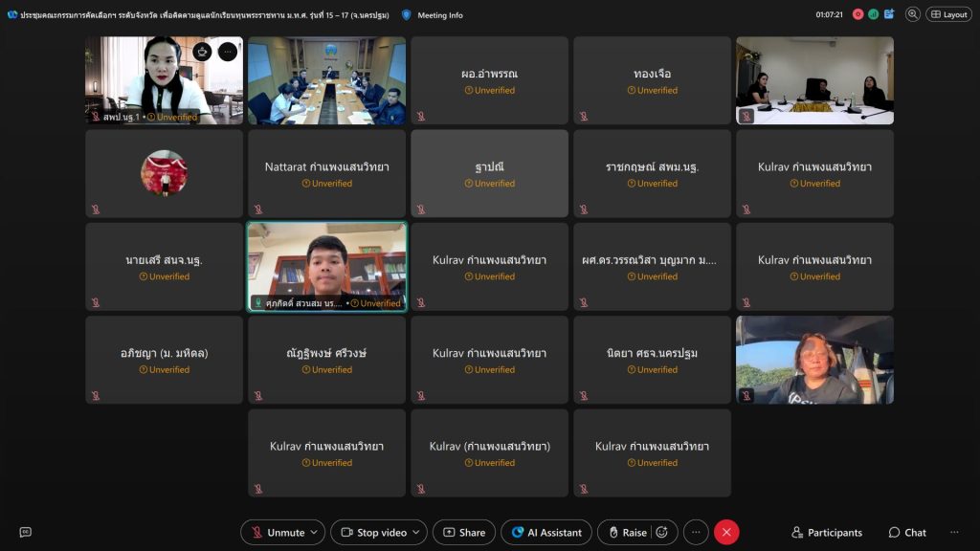Click the red recording indicator icon

pos(857,14)
